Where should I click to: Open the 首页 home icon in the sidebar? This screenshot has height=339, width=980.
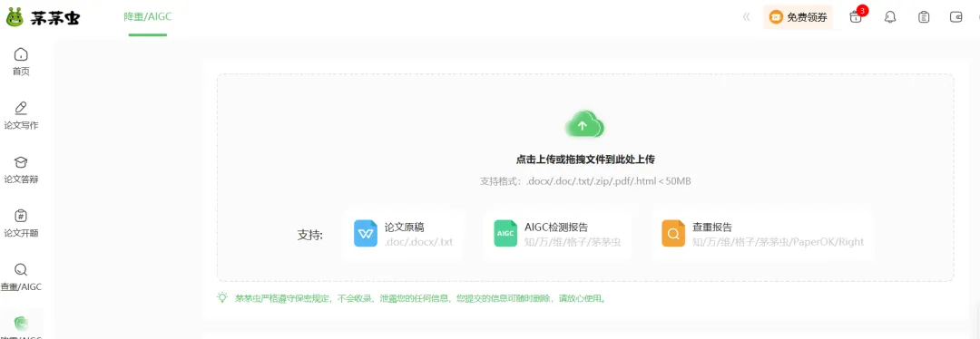[21, 53]
